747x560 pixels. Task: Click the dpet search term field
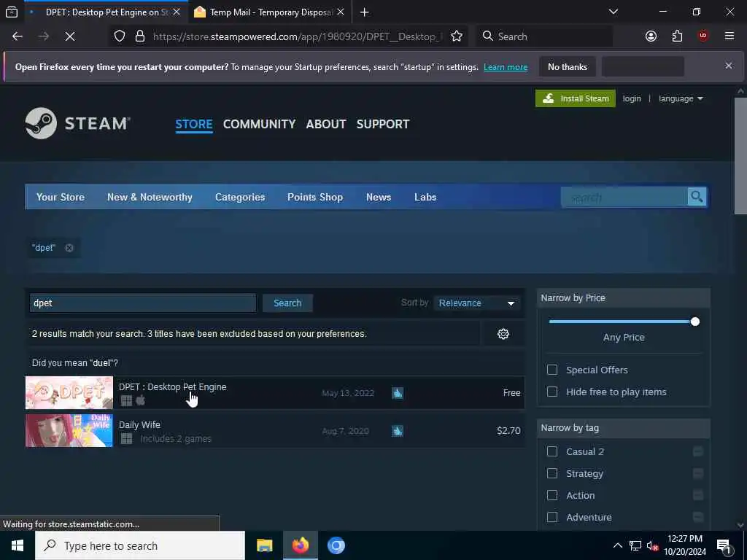pyautogui.click(x=142, y=303)
